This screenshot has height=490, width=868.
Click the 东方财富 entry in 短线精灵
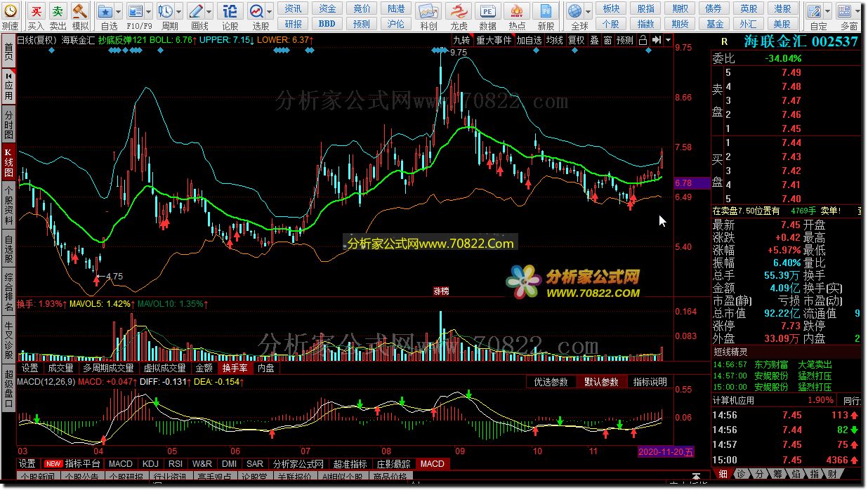[772, 365]
